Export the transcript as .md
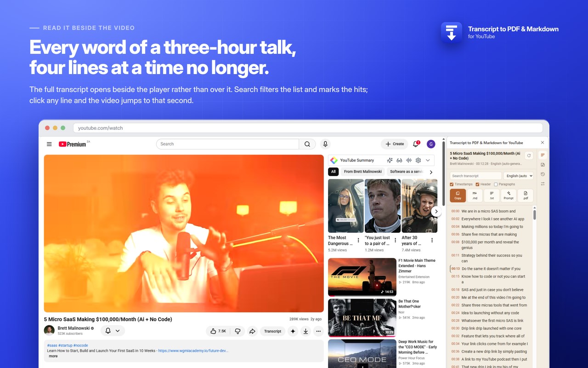The width and height of the screenshot is (588, 368). (475, 195)
